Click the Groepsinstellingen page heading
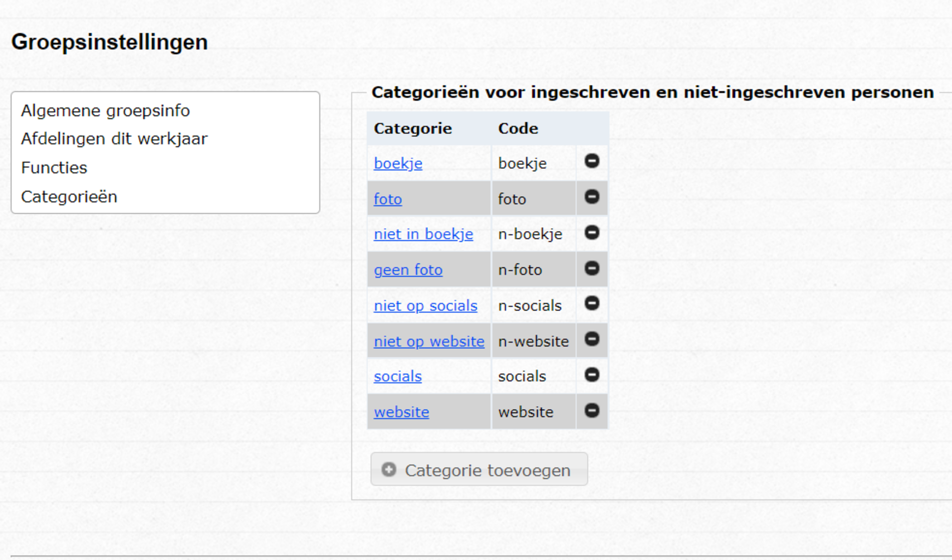952x560 pixels. coord(109,42)
